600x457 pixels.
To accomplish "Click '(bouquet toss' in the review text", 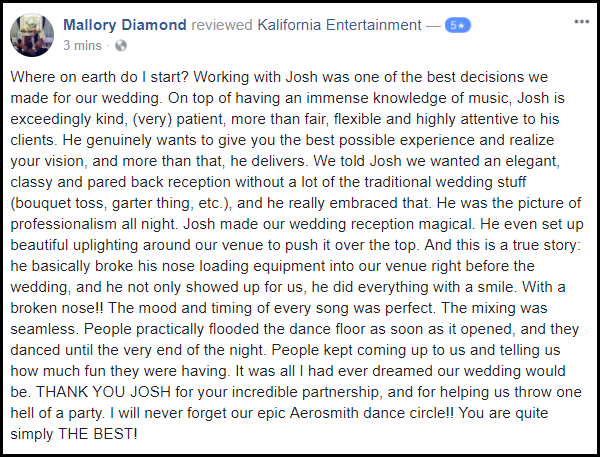I will click(59, 203).
